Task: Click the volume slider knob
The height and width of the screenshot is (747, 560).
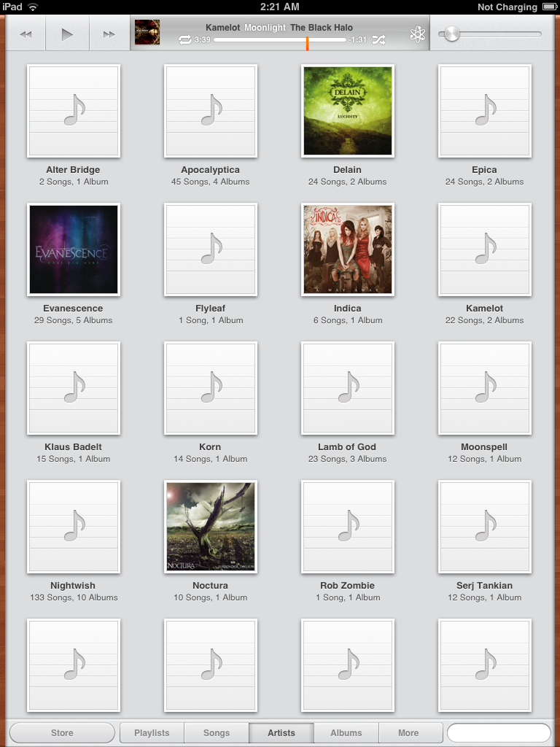Action: tap(451, 34)
